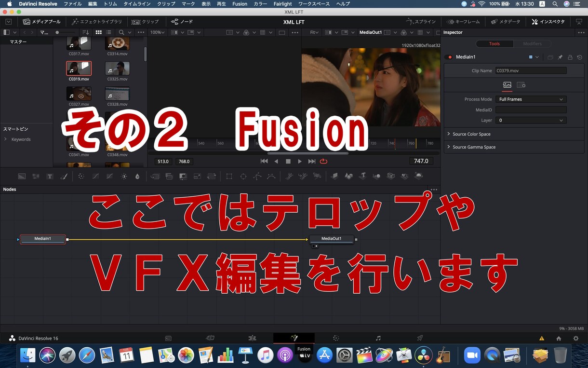Toggle the ノード editor button
This screenshot has height=368, width=588.
coord(182,22)
